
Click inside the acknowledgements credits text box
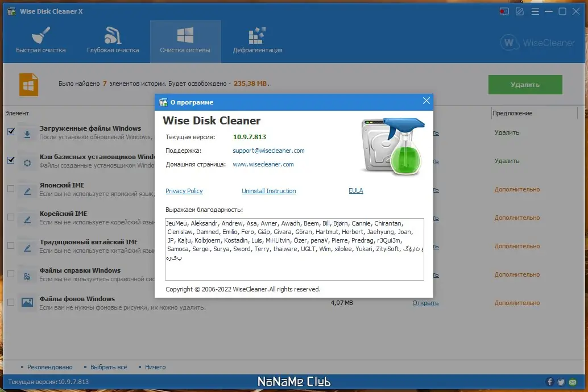(x=295, y=249)
